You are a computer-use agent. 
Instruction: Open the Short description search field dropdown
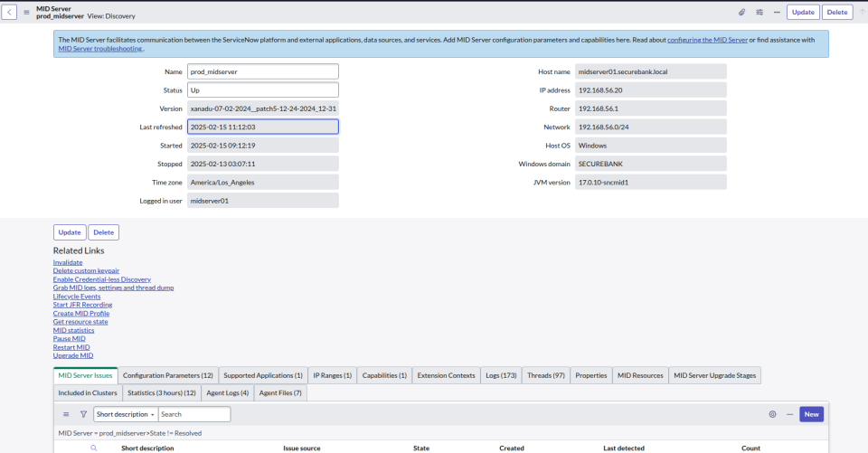[126, 414]
